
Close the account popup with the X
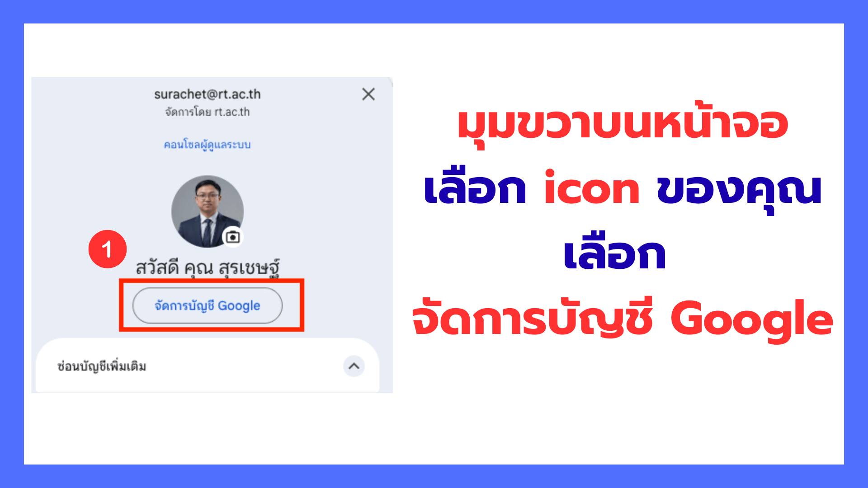(368, 94)
